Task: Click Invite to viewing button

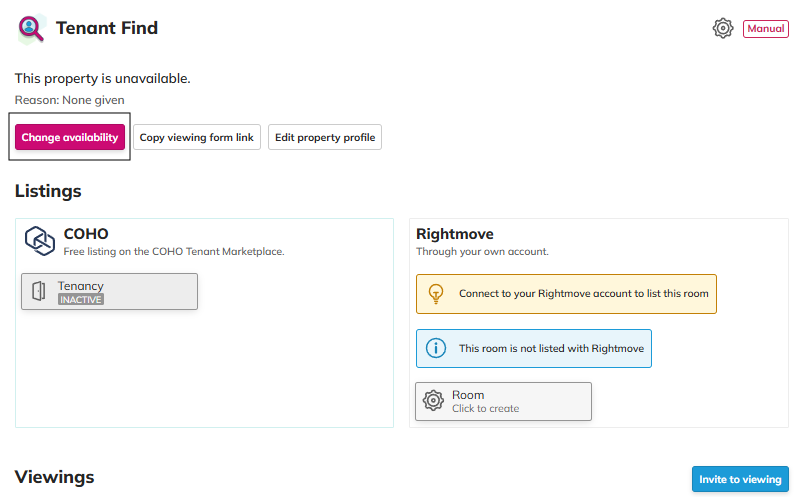Action: (x=740, y=479)
